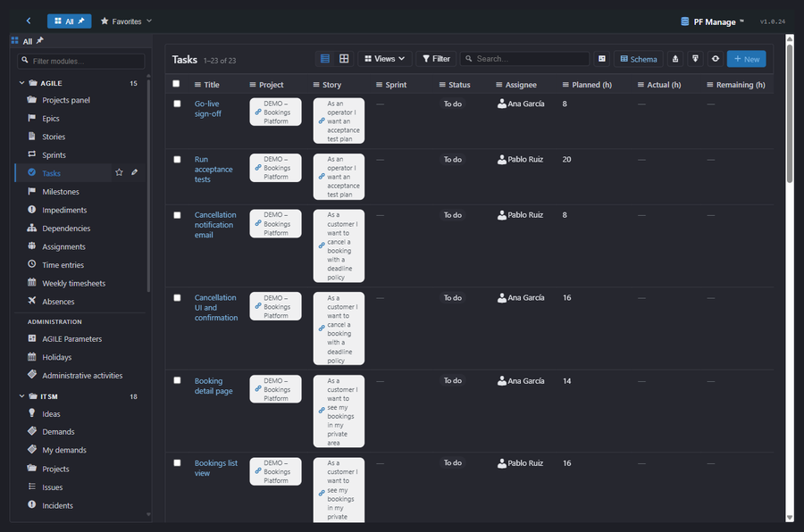
Task: Click the New button
Action: [x=747, y=59]
